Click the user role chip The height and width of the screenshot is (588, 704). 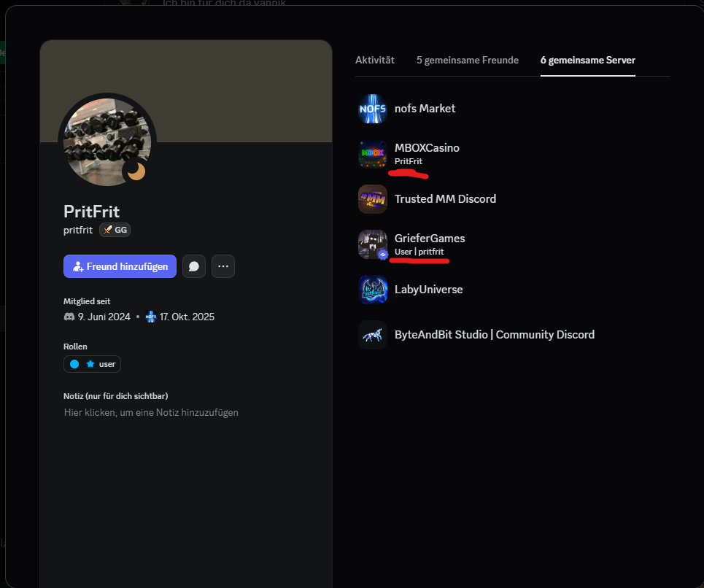(92, 364)
